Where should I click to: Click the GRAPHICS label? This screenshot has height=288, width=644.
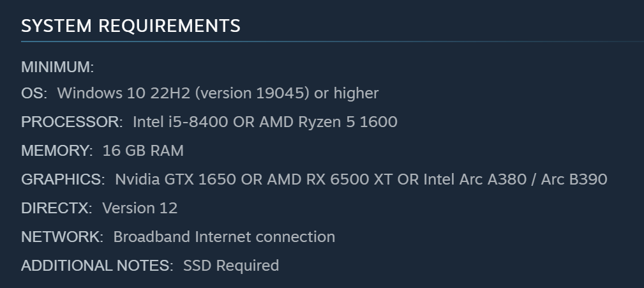coord(63,179)
